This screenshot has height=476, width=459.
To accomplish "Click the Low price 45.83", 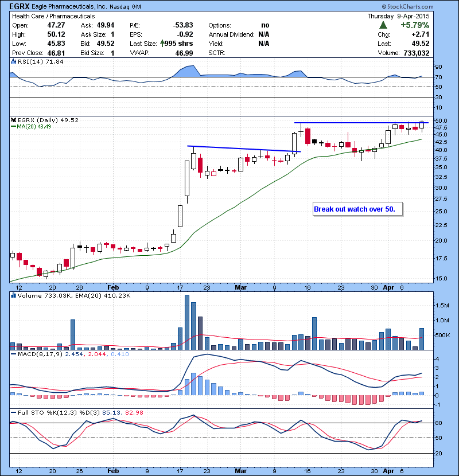I will (x=56, y=44).
